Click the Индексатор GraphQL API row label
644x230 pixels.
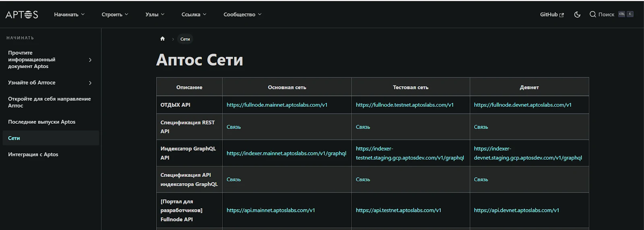click(x=188, y=153)
